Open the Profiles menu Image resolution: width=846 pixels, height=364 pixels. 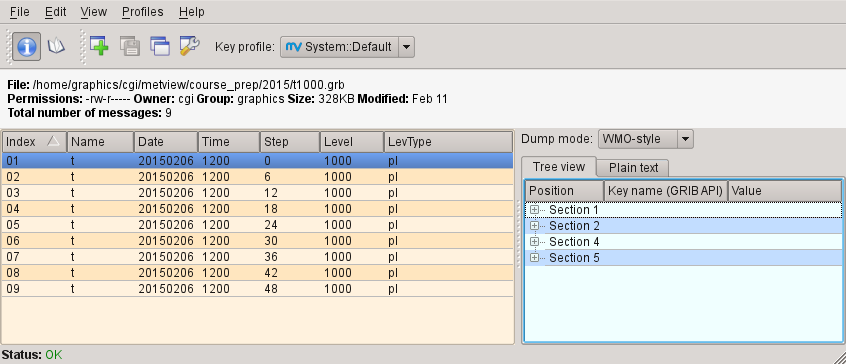pos(142,11)
